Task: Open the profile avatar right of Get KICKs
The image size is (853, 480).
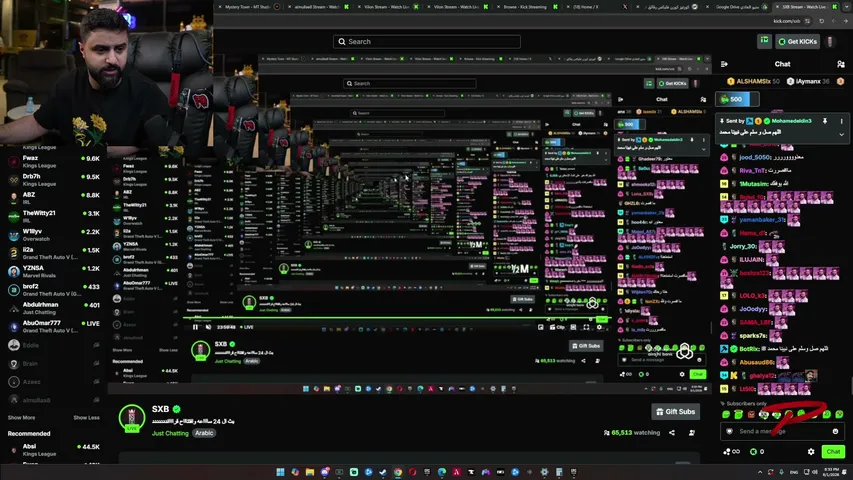Action: [x=830, y=41]
